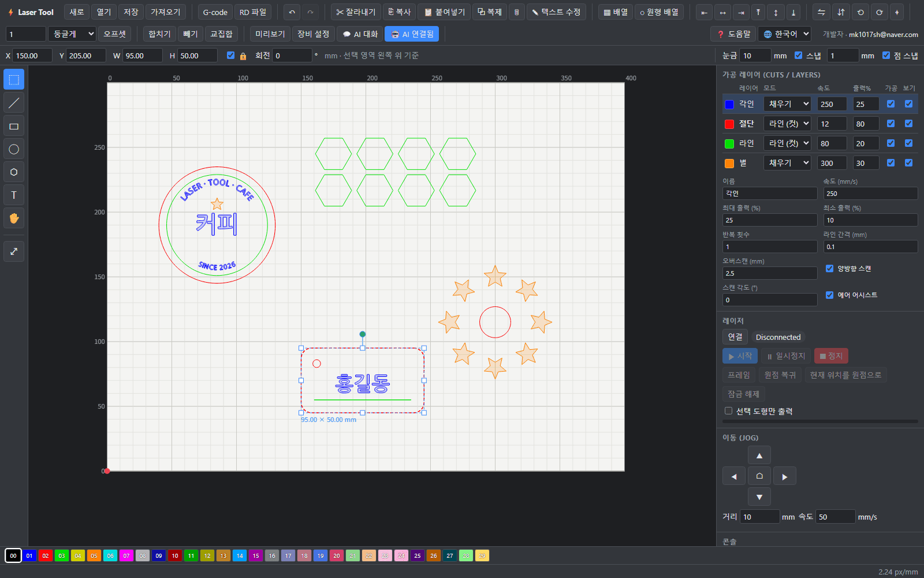
Task: Open the 한국어 language dropdown
Action: (785, 34)
